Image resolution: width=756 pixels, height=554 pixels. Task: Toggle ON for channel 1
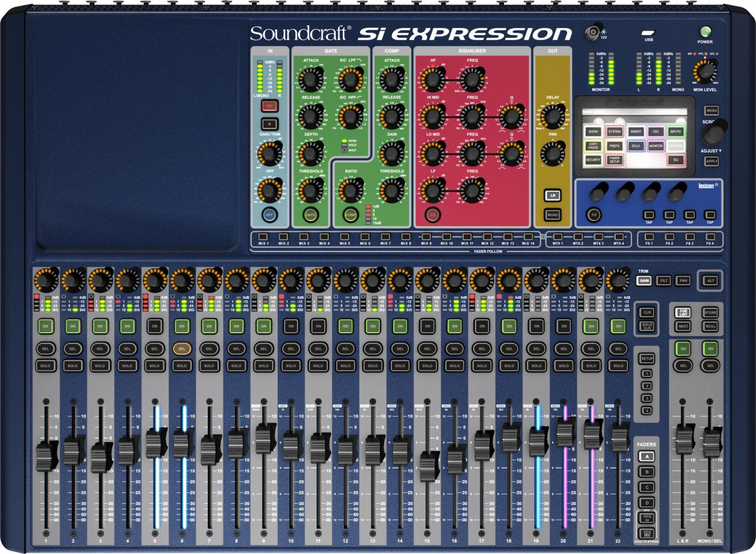pos(46,325)
